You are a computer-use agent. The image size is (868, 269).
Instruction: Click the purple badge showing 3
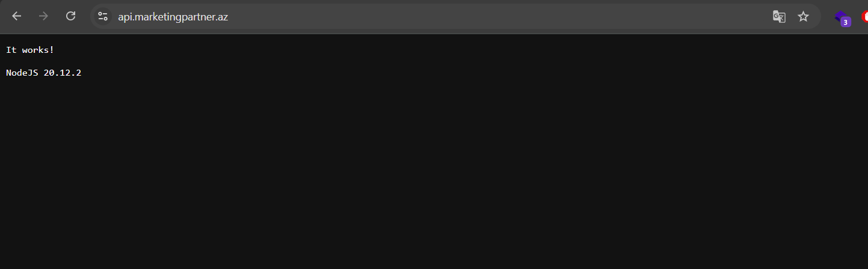(x=846, y=22)
